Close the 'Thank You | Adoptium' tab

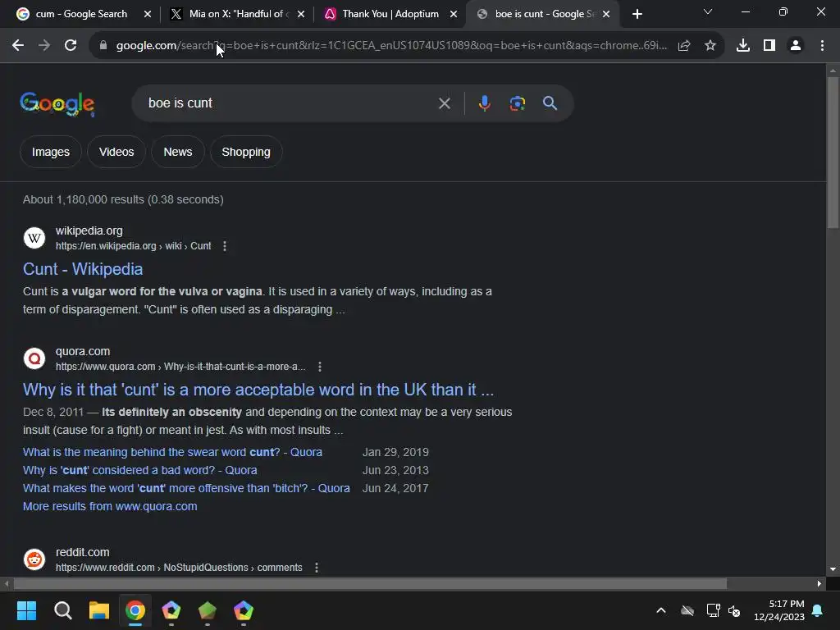tap(454, 15)
